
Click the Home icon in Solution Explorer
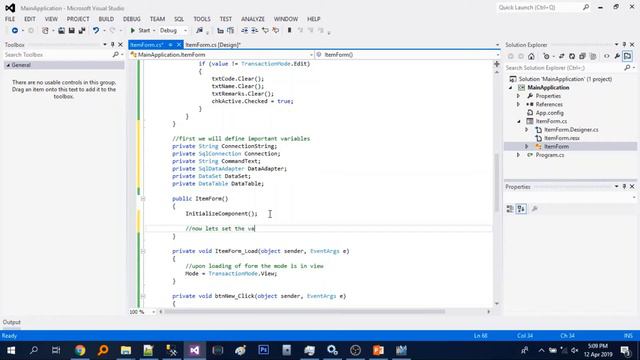tap(531, 56)
